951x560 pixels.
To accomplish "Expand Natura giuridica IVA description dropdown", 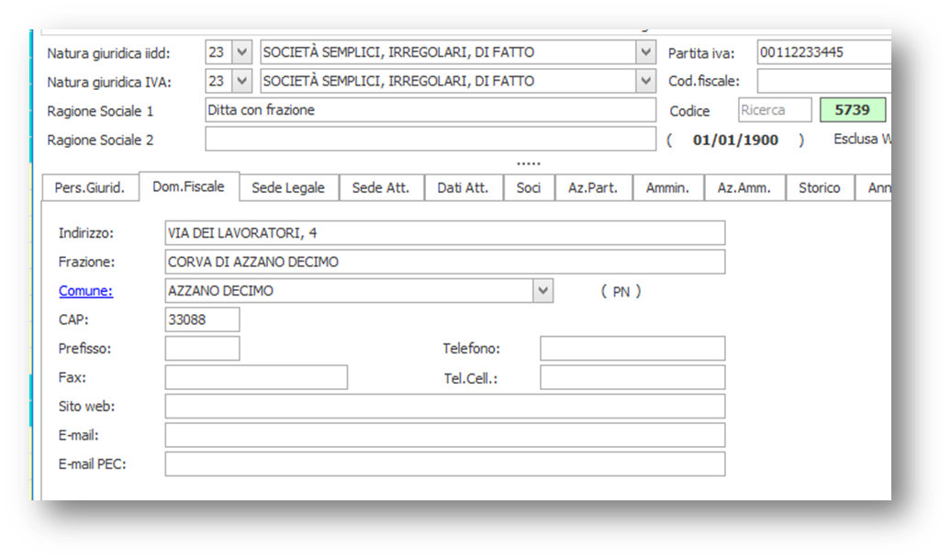I will click(646, 81).
